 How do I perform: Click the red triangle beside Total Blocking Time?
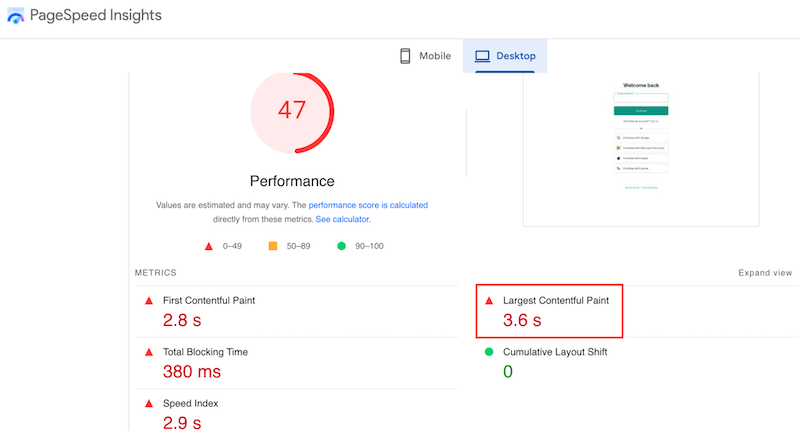point(149,352)
